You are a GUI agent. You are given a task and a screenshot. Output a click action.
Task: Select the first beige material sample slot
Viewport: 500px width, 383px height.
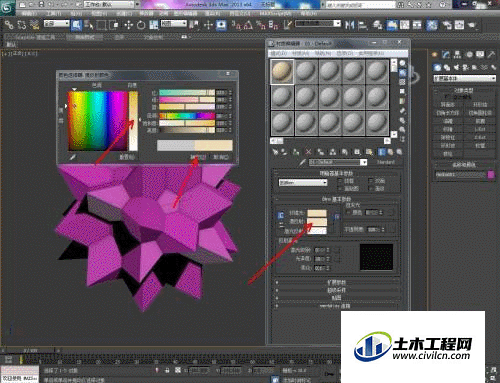click(x=282, y=71)
